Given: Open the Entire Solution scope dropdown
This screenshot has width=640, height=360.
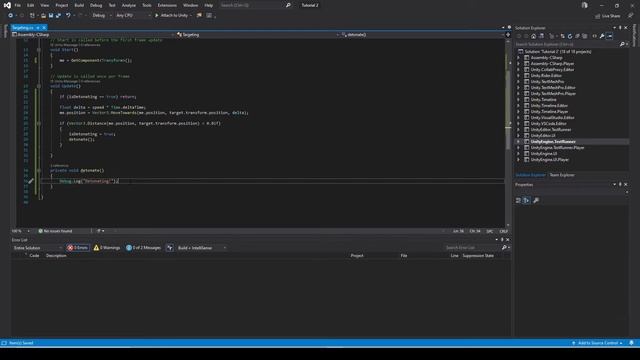Looking at the screenshot, I should 38,248.
